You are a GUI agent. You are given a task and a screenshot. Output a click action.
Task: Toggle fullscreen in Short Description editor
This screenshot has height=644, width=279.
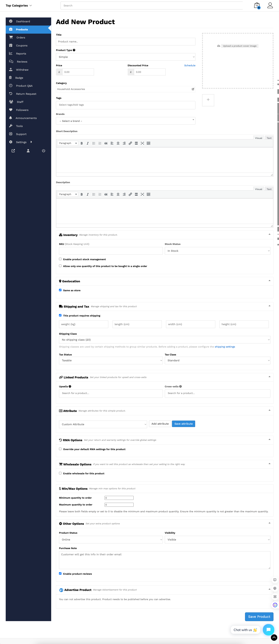coord(142,143)
